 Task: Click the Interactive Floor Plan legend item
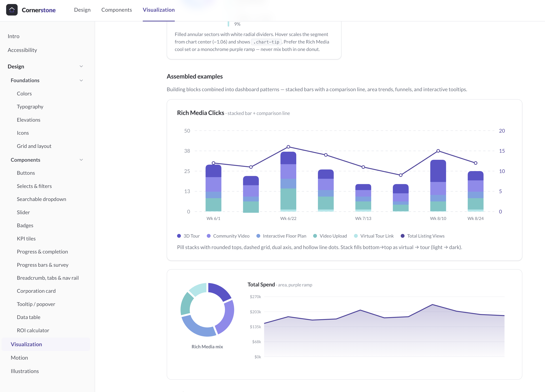click(281, 236)
